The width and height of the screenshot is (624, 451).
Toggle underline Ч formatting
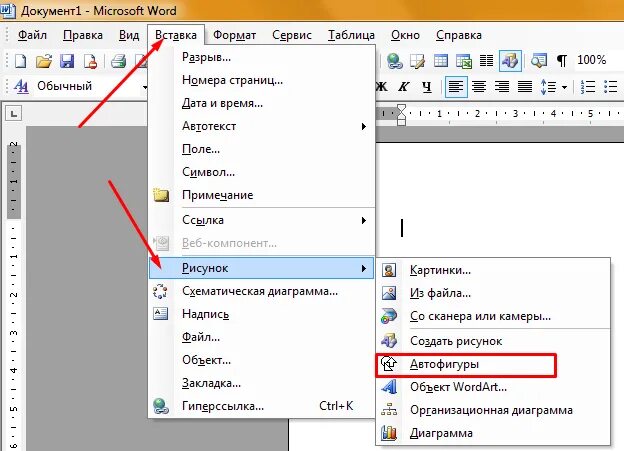(427, 86)
